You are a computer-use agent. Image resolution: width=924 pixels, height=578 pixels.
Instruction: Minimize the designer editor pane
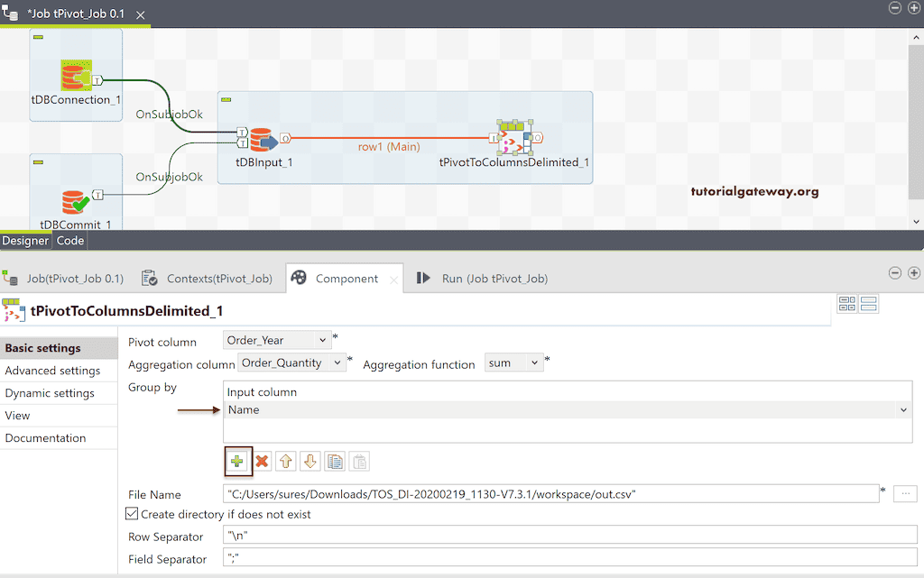pyautogui.click(x=894, y=7)
